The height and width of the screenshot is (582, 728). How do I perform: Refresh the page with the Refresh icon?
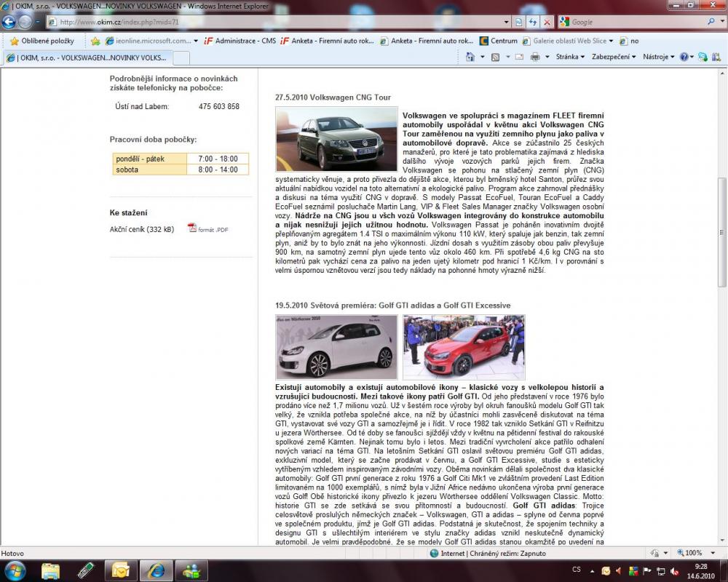[533, 22]
